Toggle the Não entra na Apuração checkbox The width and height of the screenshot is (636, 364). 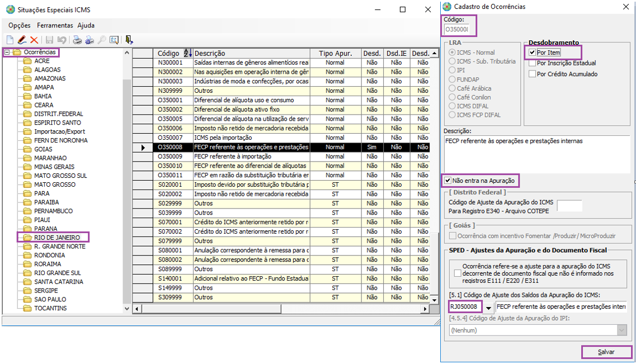(x=448, y=181)
